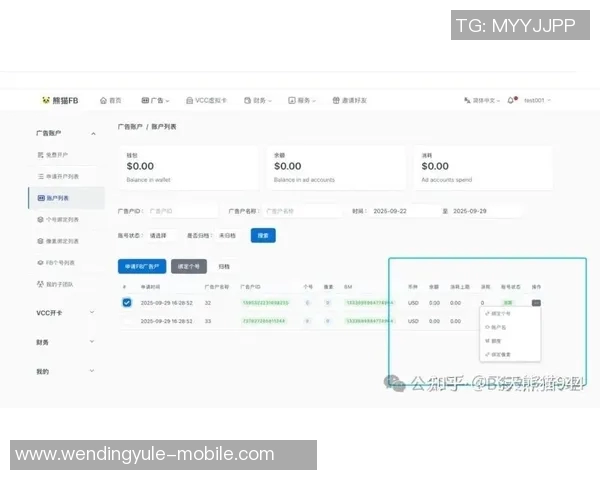
Task: Click the green BM ID tag in row 33
Action: [x=369, y=321]
